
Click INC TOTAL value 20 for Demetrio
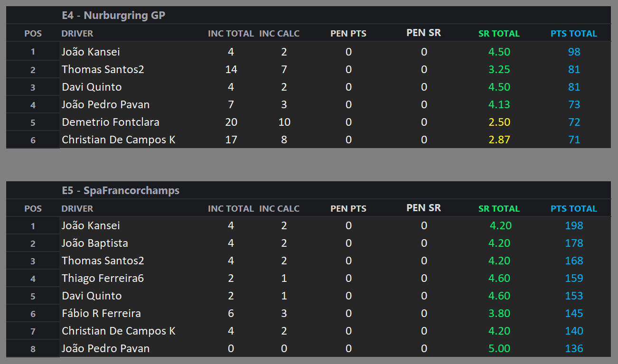click(x=231, y=122)
